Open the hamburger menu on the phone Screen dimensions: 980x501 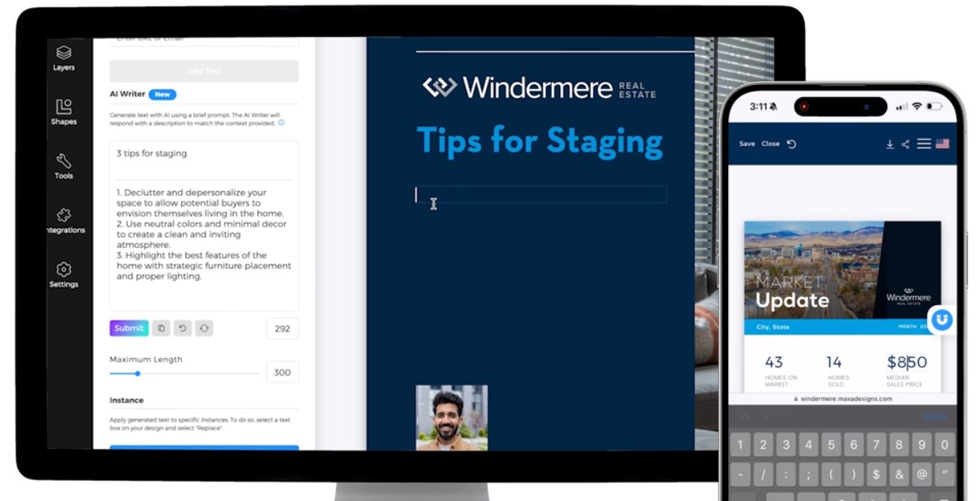pyautogui.click(x=924, y=144)
